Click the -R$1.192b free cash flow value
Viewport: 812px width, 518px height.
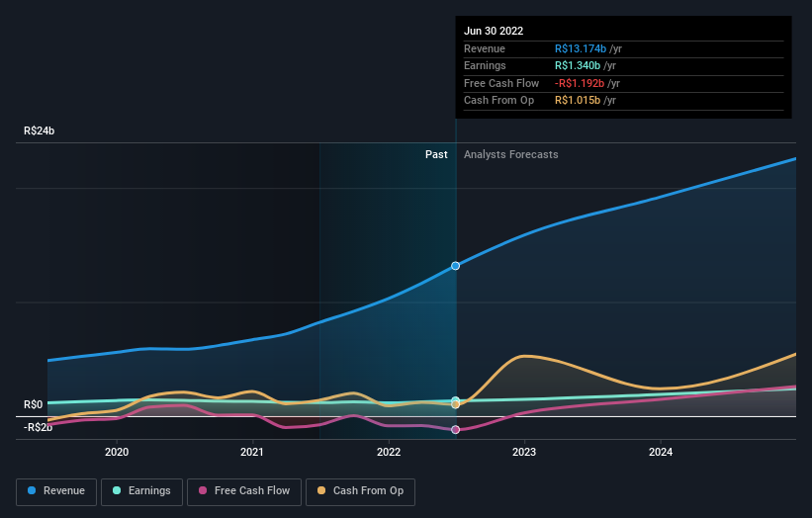coord(580,83)
